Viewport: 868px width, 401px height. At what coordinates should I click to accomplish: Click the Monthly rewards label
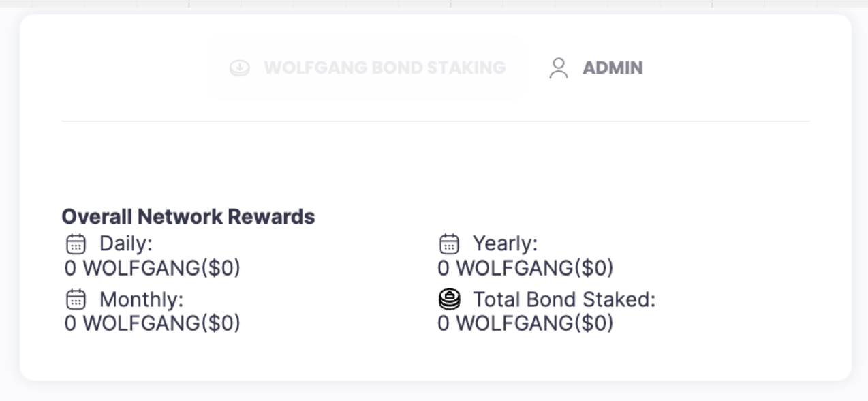pos(141,299)
